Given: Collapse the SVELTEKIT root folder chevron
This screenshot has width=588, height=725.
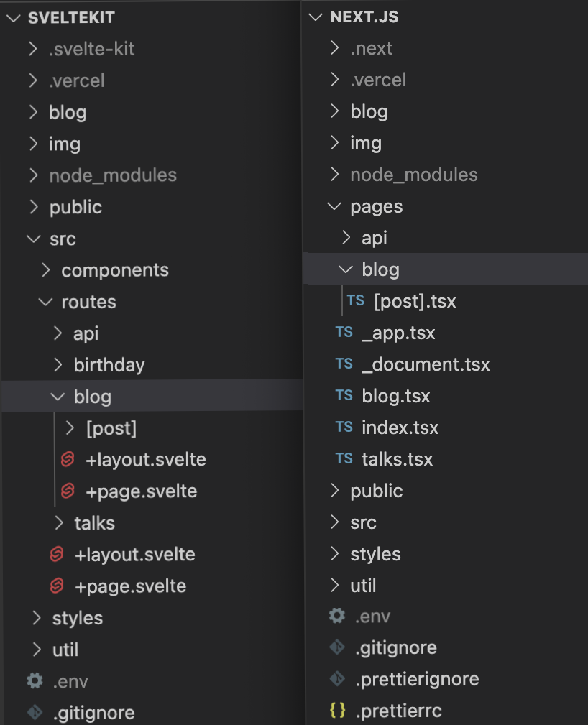Looking at the screenshot, I should 13,18.
